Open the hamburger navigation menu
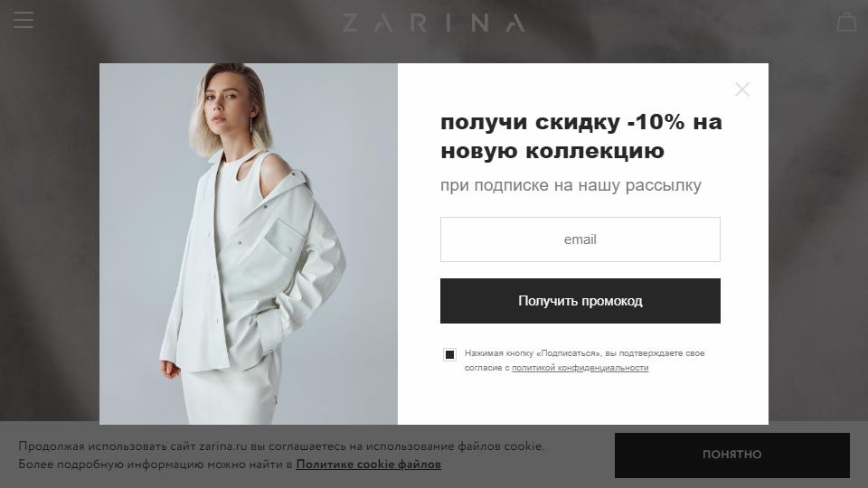The image size is (868, 488). click(x=24, y=20)
